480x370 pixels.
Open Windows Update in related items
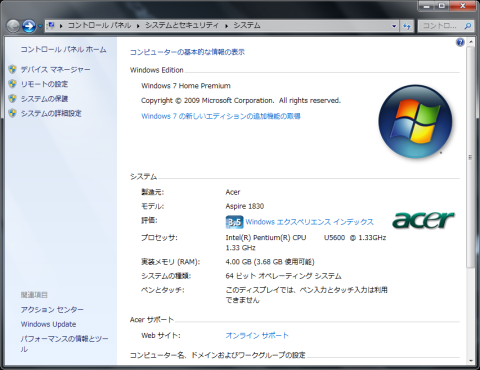(48, 324)
